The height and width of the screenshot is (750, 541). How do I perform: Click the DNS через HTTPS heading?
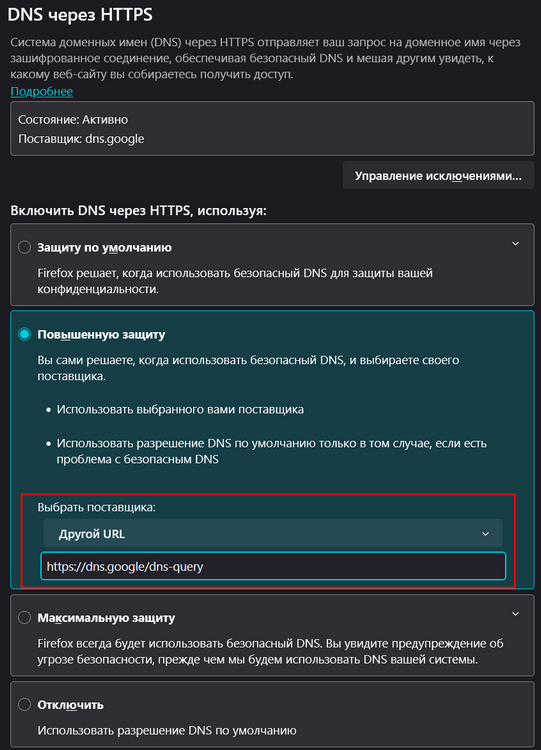point(80,15)
